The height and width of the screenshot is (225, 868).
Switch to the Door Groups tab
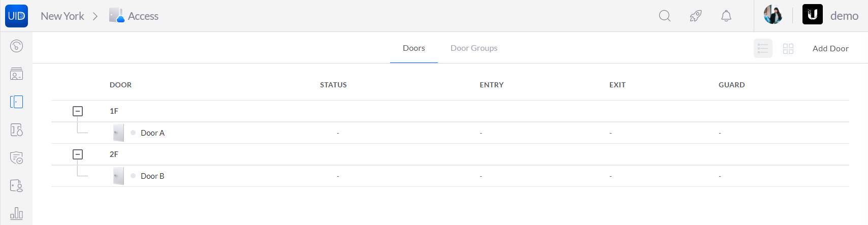474,48
